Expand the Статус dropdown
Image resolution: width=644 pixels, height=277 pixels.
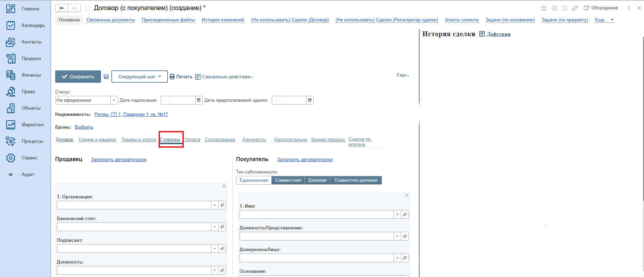click(114, 100)
